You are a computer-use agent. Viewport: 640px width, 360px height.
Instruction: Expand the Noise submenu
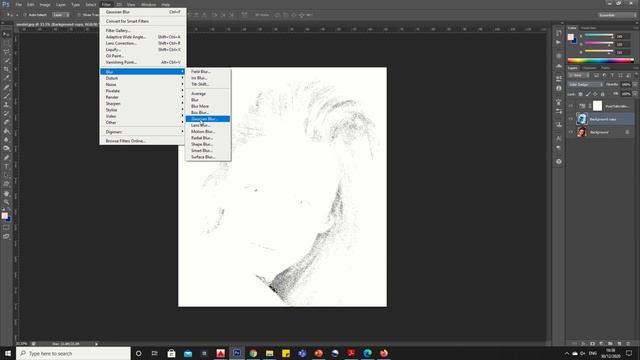142,84
